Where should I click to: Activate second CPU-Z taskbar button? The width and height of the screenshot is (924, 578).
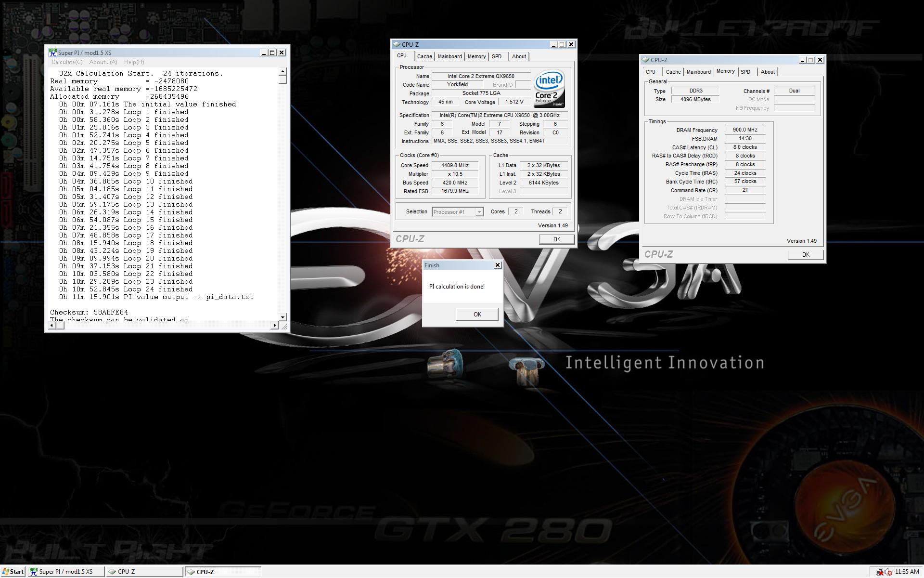point(223,571)
